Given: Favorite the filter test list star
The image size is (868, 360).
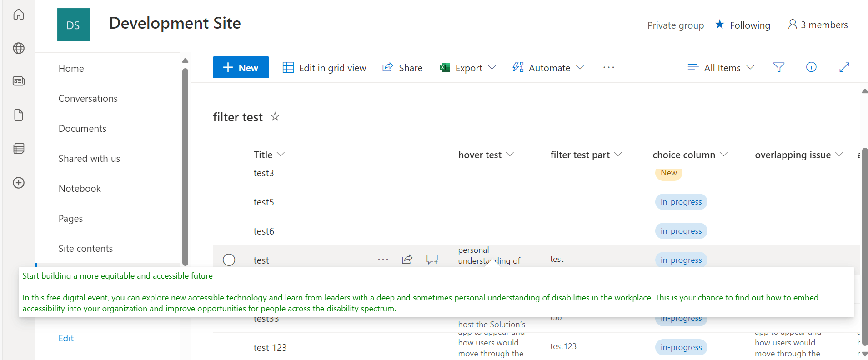Looking at the screenshot, I should click(275, 116).
